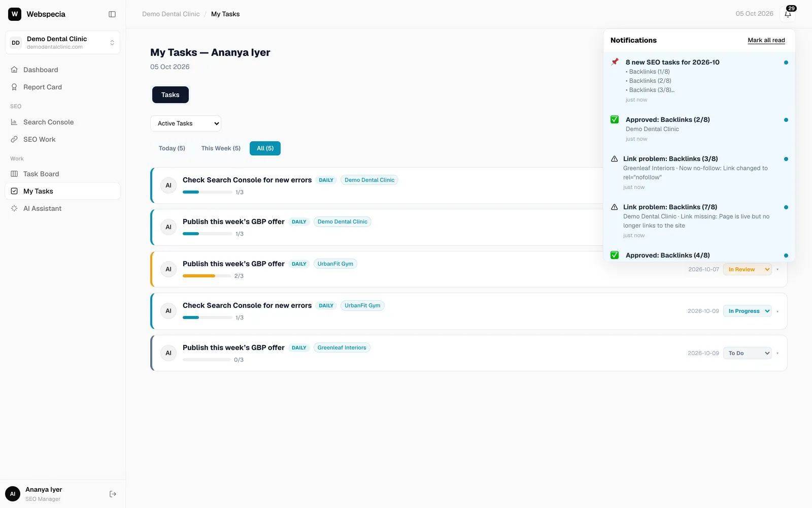Click the SEO Work link icon
The image size is (812, 508).
coord(14,139)
